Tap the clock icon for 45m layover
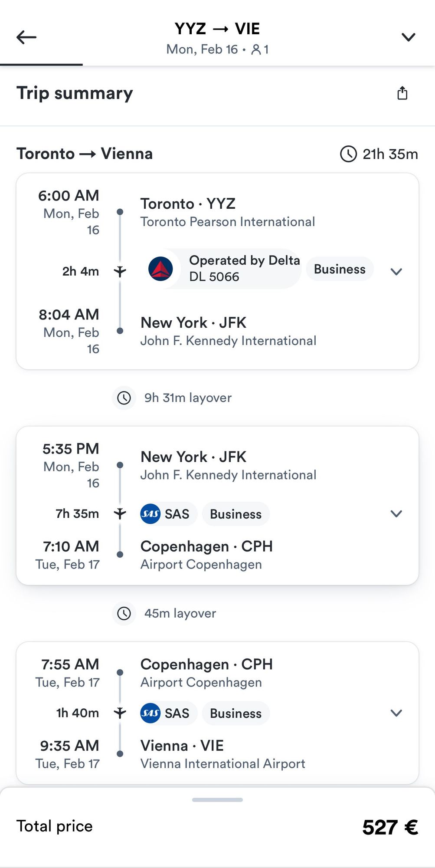 coord(124,613)
